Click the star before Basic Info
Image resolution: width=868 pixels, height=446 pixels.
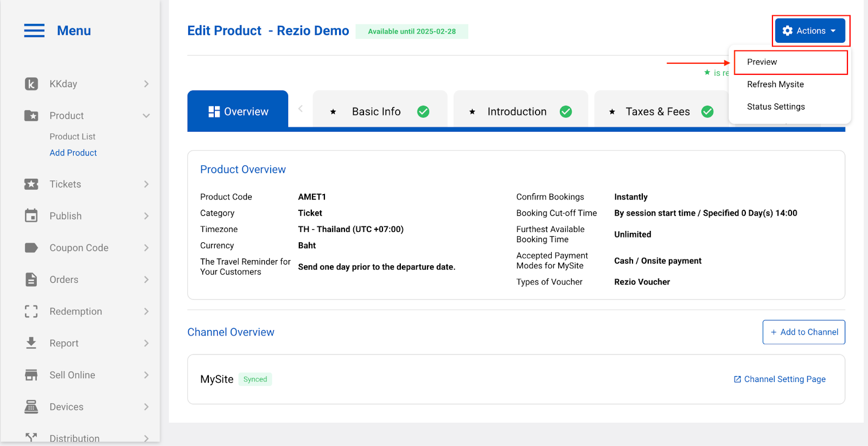coord(333,112)
